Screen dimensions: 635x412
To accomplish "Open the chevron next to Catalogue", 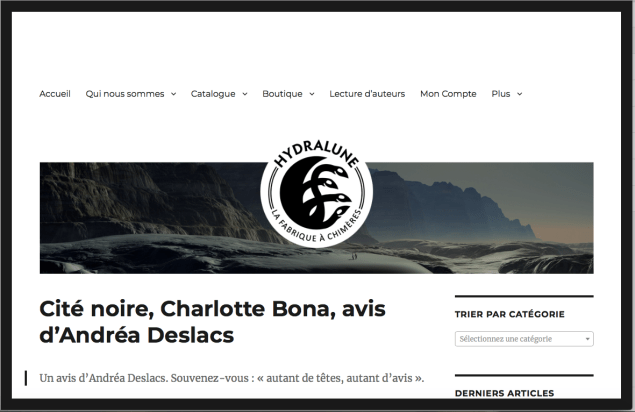I will (x=245, y=94).
